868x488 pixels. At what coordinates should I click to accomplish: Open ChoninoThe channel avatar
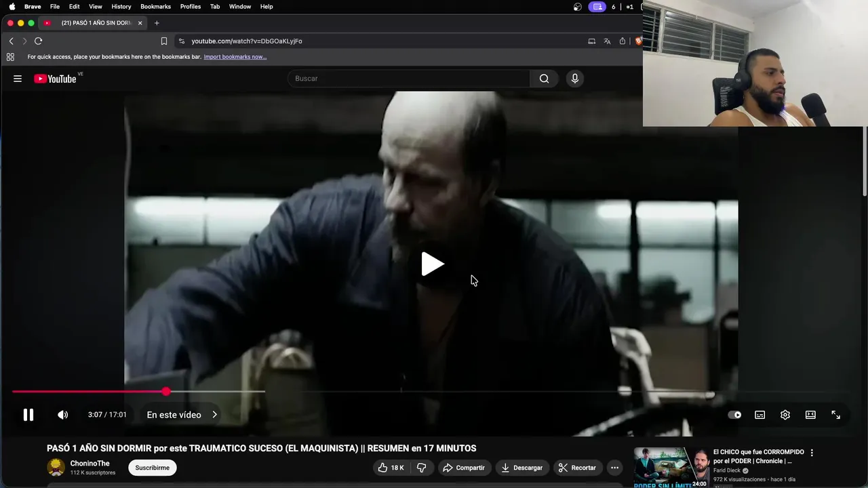56,467
